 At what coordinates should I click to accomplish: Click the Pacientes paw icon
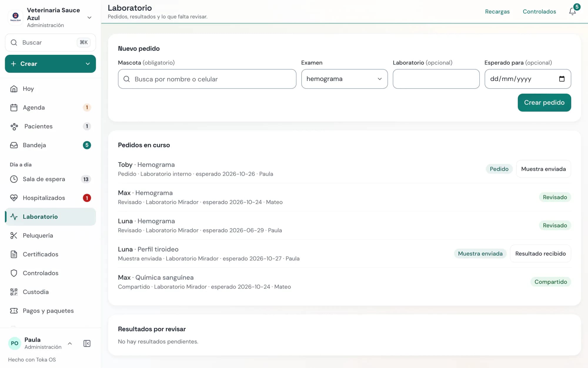click(x=14, y=126)
